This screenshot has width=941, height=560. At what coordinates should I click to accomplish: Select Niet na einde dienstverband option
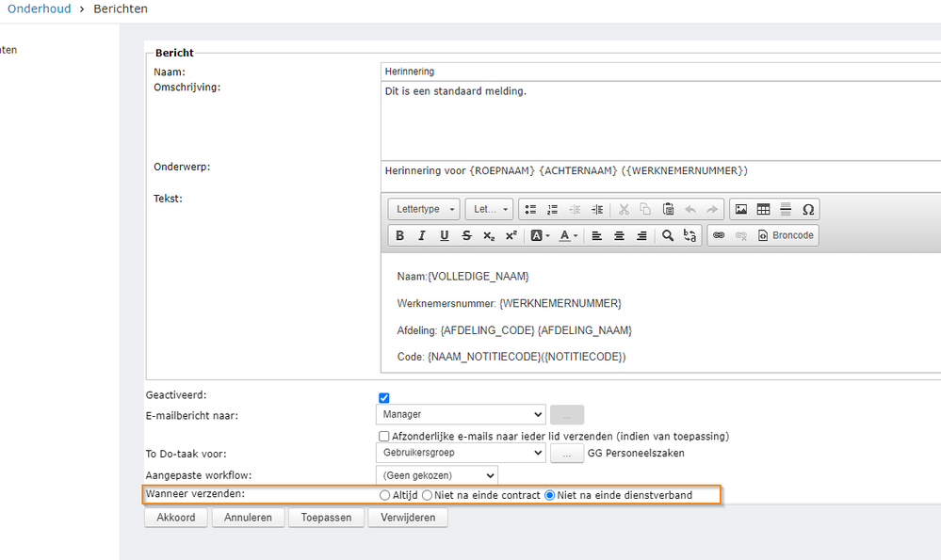[550, 495]
